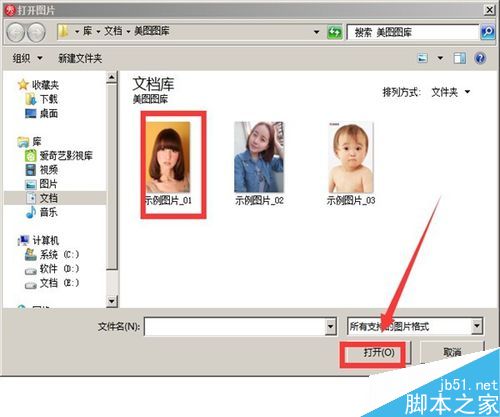
Task: Expand the view options dropdown arrow
Action: pos(440,58)
